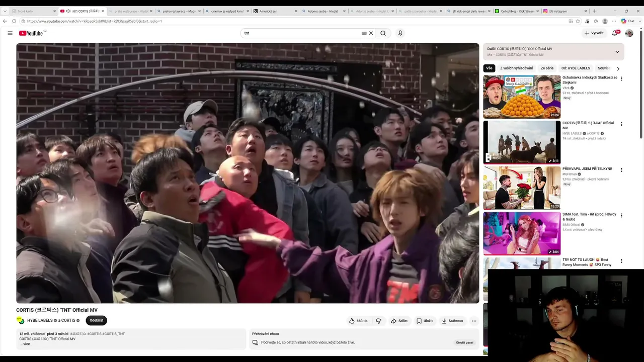Show next filter chips with the arrow
Viewport: 644px width, 362px height.
pyautogui.click(x=618, y=68)
